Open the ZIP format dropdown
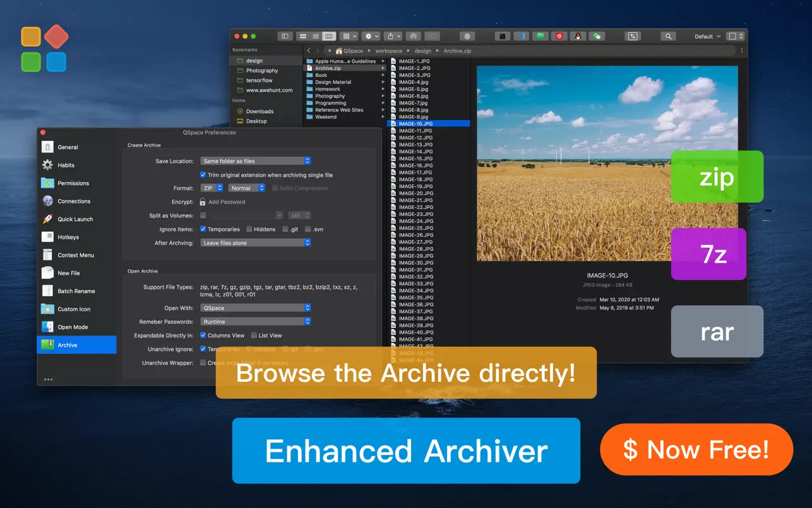Screen dimensions: 812x508 [212, 188]
